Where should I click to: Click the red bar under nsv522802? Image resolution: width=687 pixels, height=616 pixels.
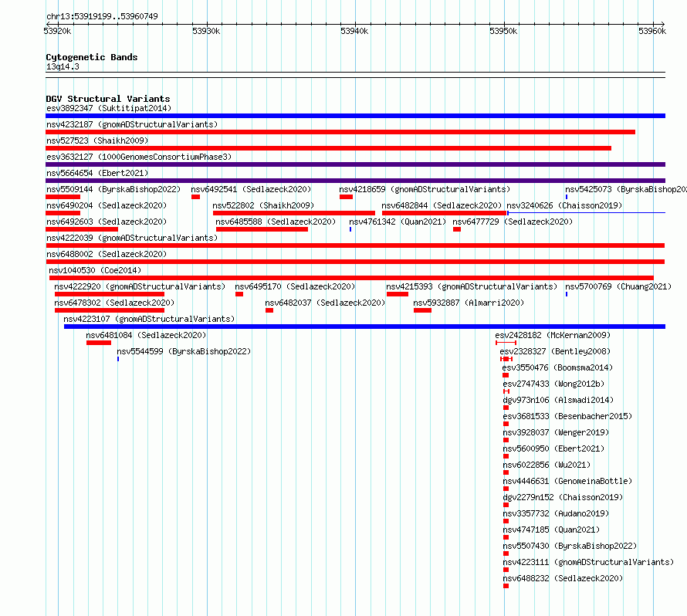pos(294,213)
